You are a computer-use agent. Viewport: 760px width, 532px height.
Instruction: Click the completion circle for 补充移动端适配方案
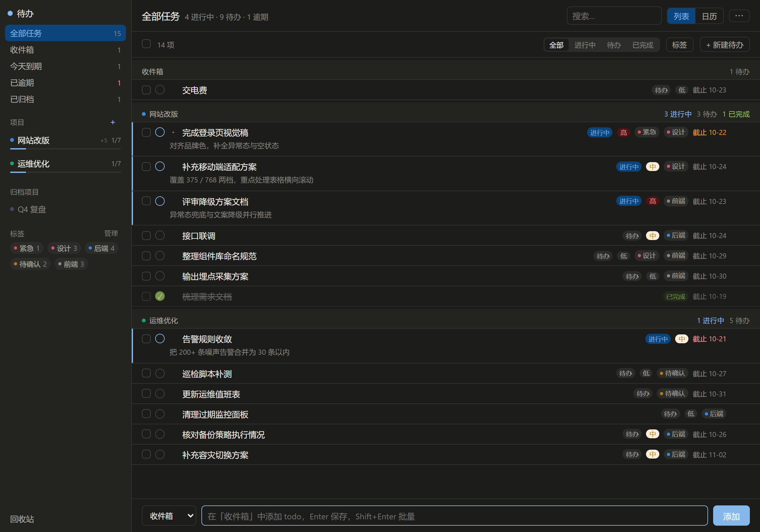pyautogui.click(x=160, y=167)
